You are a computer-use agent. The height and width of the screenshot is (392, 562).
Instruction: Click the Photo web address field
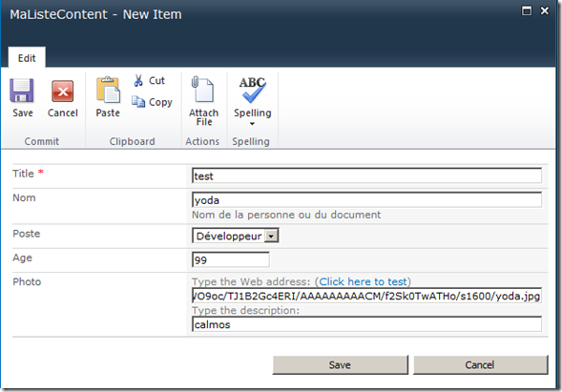366,296
